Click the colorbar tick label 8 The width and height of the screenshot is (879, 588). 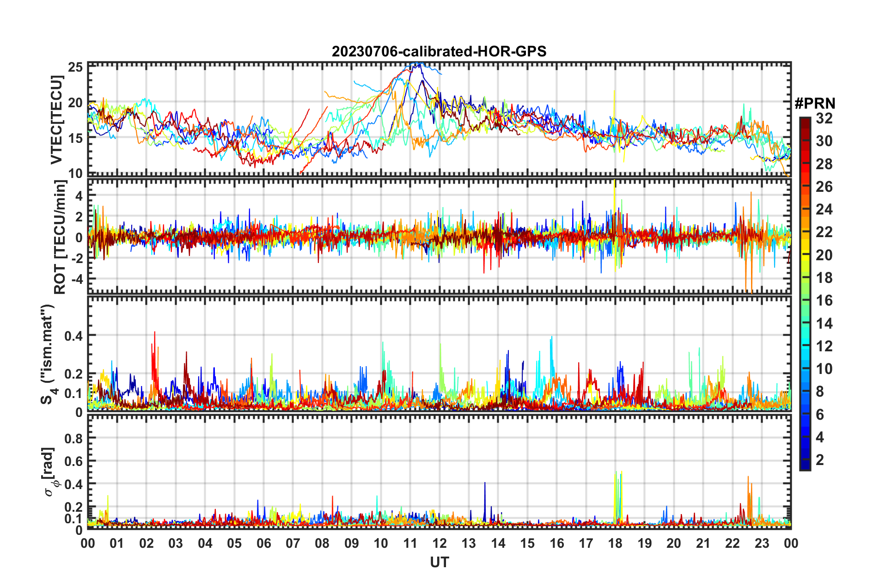(820, 392)
